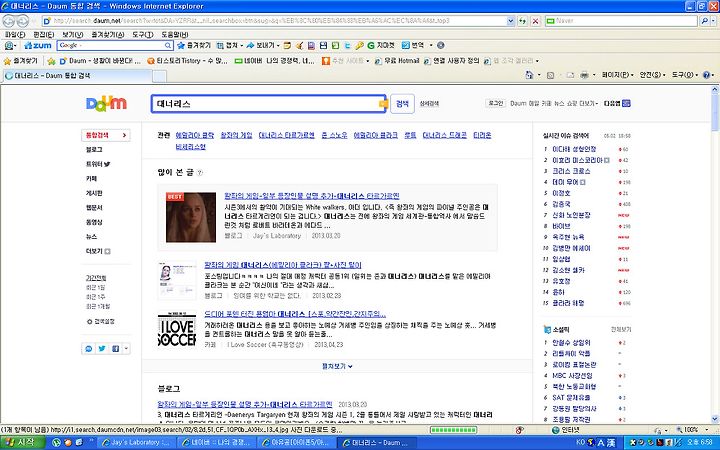The image size is (720, 450).
Task: Open search provider dropdown next to Naver magnifier
Action: 713,21
